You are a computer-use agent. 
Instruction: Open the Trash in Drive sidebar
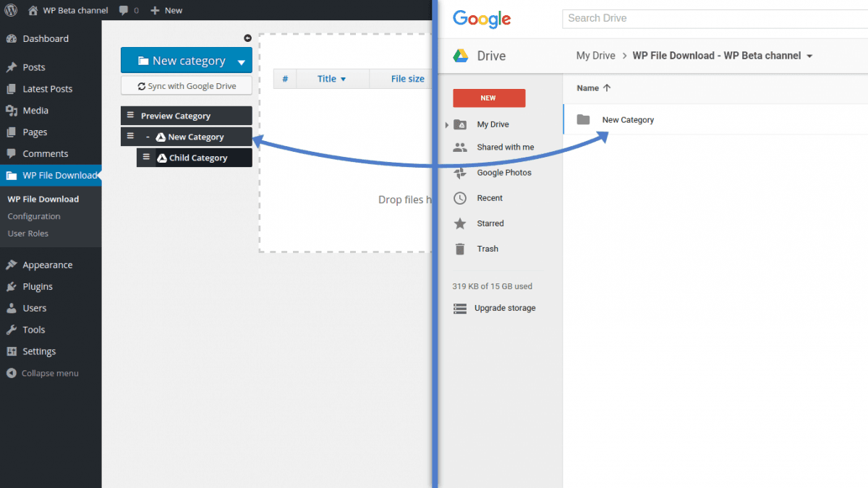pyautogui.click(x=487, y=249)
